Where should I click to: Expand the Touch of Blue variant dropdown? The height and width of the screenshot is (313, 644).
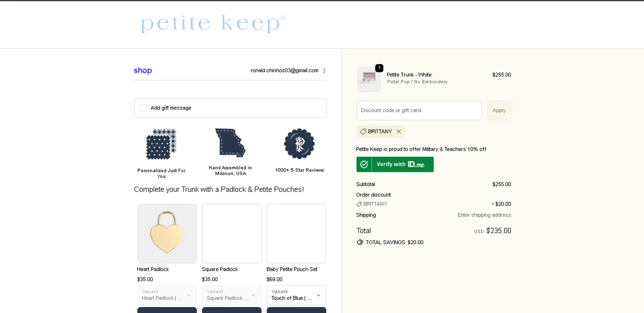297,295
